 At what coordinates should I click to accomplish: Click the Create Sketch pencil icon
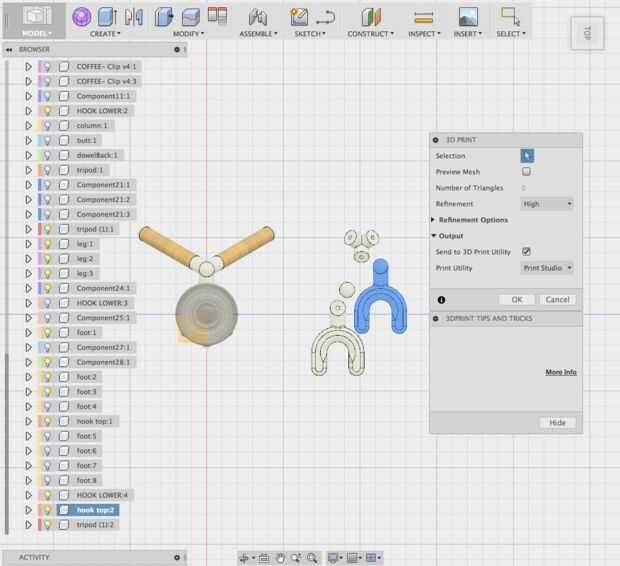pyautogui.click(x=299, y=17)
